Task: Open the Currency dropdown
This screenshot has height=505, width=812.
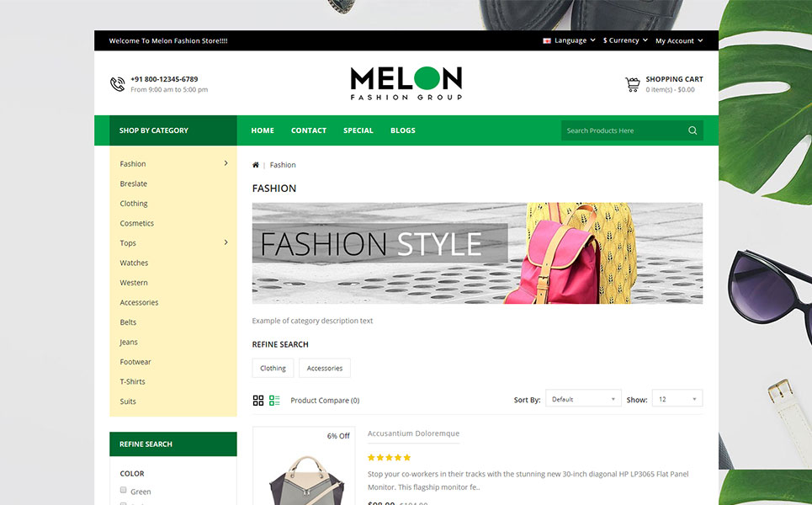Action: coord(625,40)
